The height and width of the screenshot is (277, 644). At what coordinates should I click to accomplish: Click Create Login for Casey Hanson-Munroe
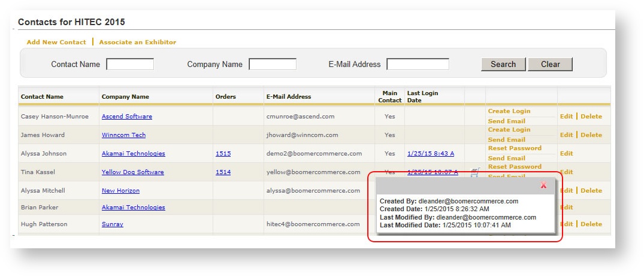pos(509,111)
